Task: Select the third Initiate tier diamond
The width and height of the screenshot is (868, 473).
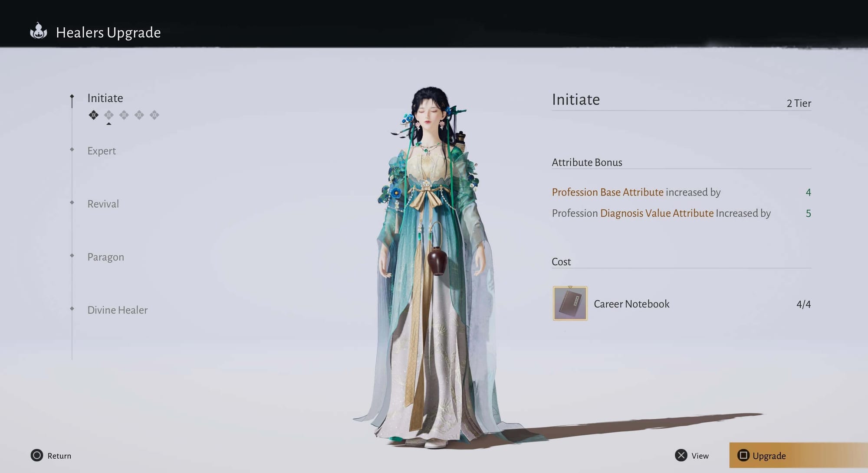Action: [x=124, y=115]
